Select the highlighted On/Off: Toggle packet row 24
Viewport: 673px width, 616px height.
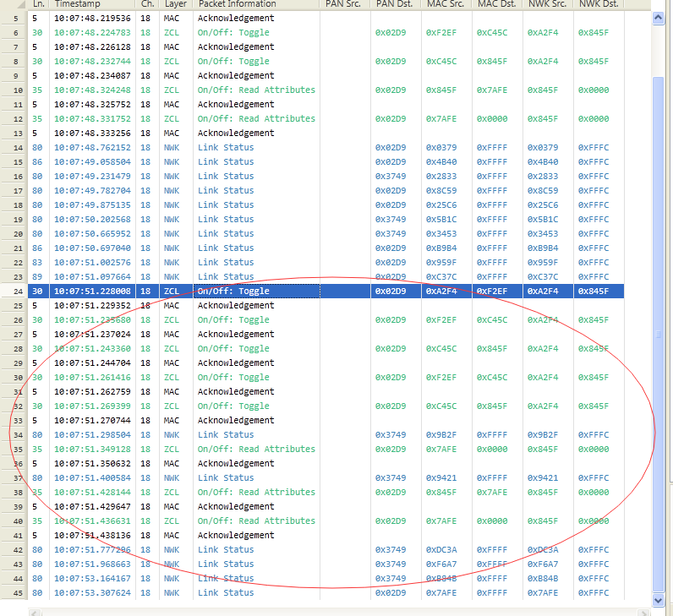[x=326, y=291]
